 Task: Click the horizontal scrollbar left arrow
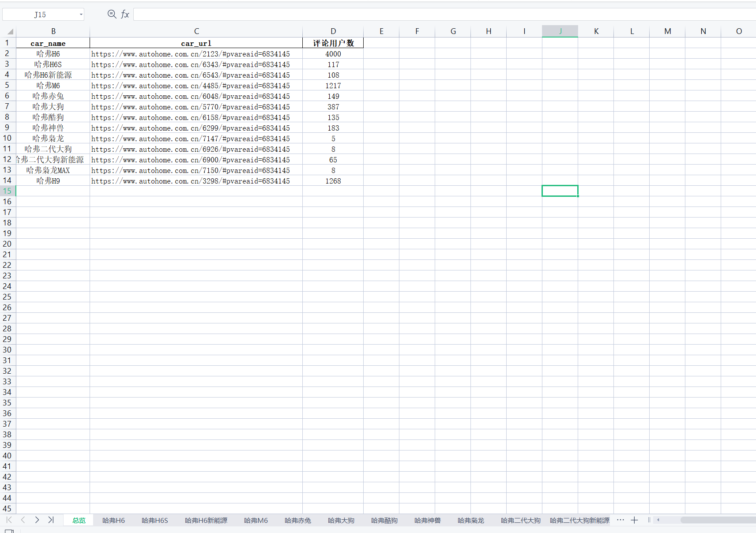[658, 520]
